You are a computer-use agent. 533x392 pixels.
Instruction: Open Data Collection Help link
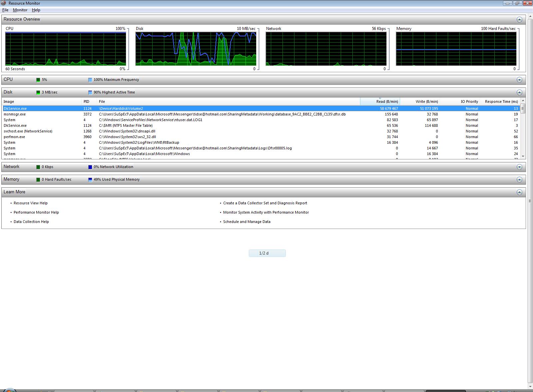(31, 222)
